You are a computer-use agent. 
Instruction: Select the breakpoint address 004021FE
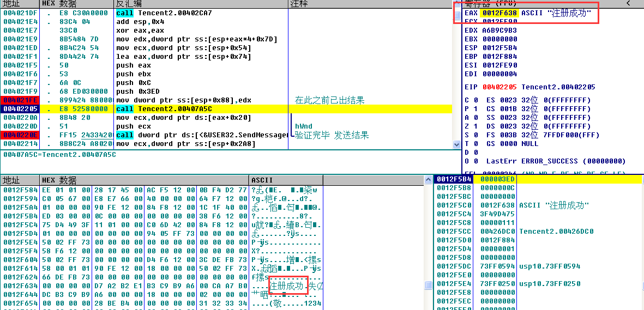pyautogui.click(x=19, y=100)
